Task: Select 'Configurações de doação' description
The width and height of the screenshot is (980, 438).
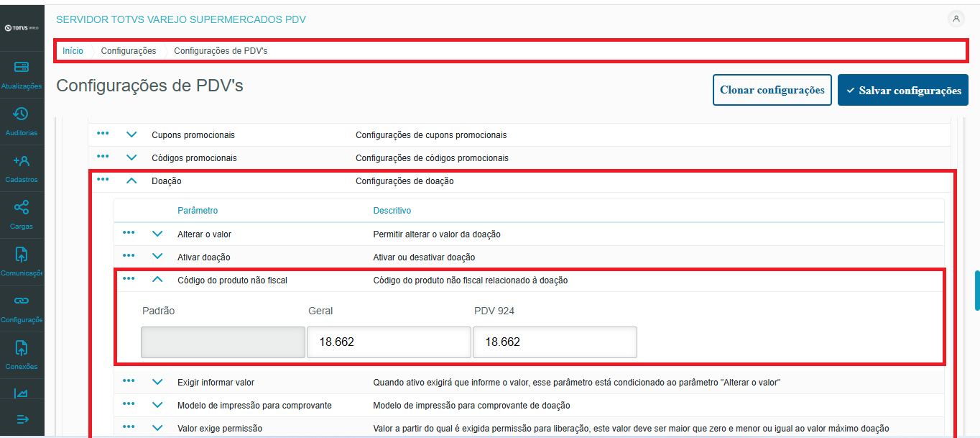Action: (x=405, y=181)
